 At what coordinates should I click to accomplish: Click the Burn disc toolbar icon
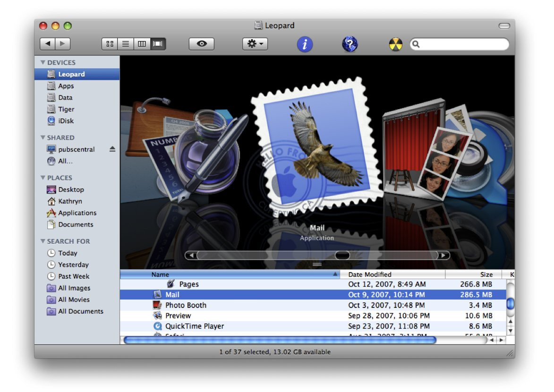(395, 44)
